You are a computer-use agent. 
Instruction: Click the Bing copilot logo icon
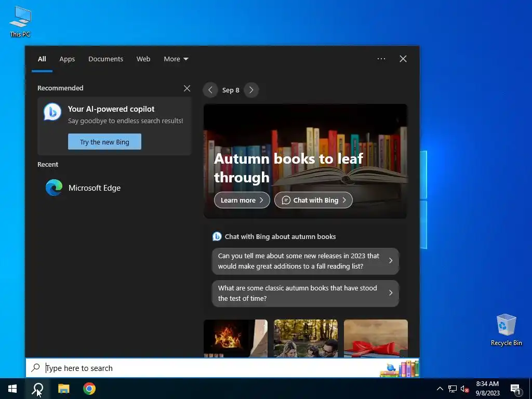pos(52,112)
